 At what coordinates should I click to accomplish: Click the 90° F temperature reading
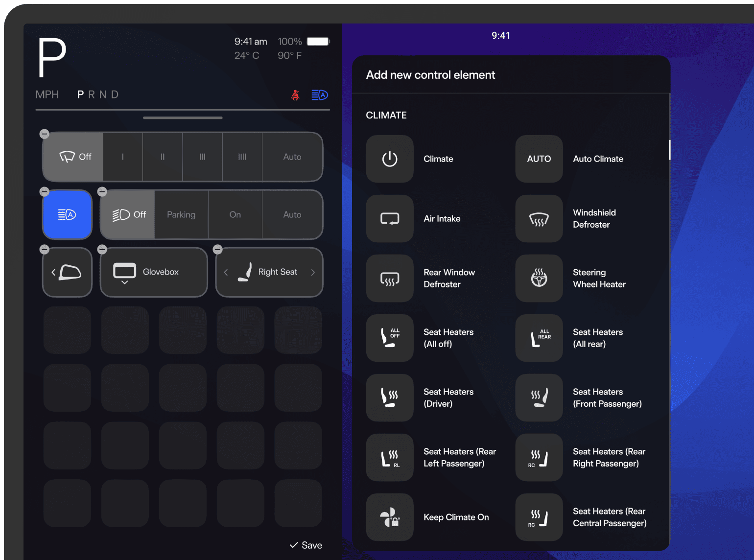coord(290,55)
